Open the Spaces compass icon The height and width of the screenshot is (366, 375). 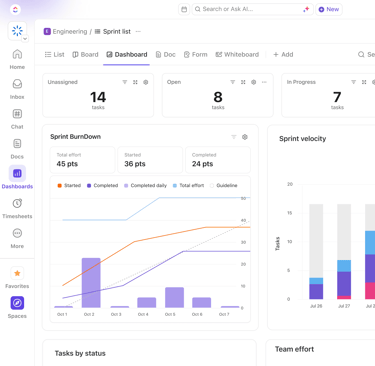[17, 303]
